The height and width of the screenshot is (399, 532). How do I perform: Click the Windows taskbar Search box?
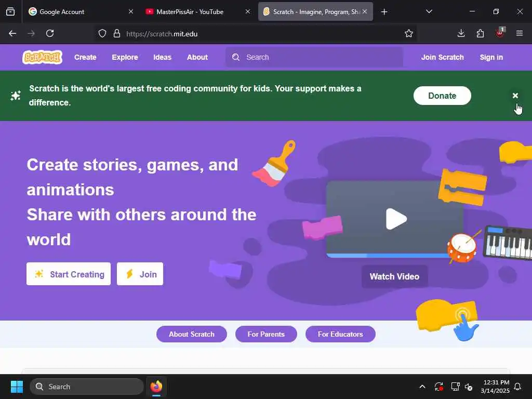[87, 387]
